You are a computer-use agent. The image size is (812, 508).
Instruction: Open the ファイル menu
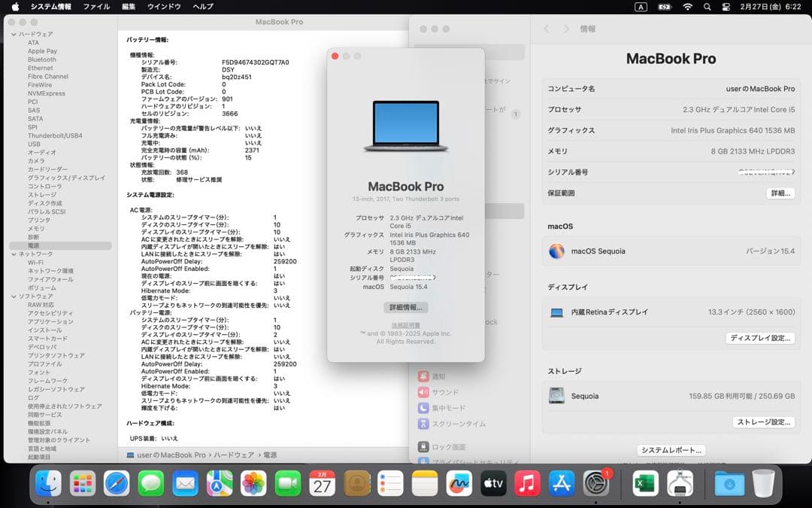click(96, 7)
